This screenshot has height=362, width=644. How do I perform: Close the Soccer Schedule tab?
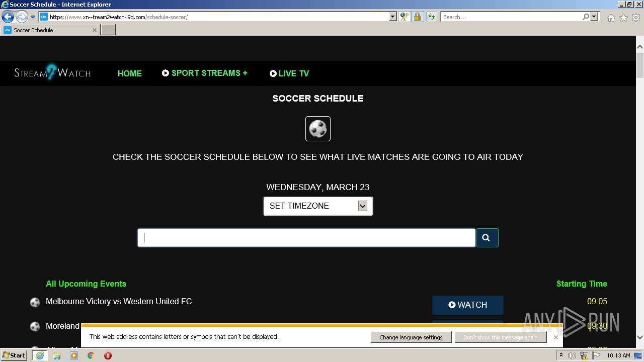[x=94, y=30]
